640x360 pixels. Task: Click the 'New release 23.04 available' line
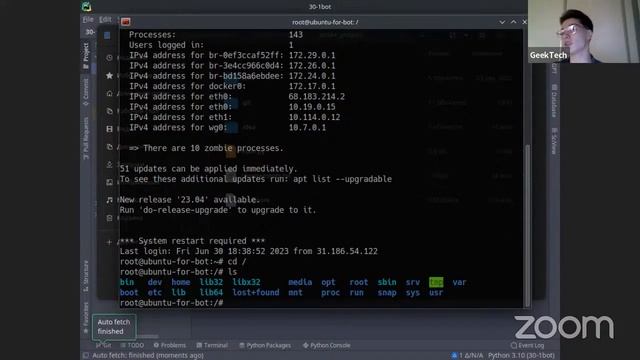coord(190,200)
